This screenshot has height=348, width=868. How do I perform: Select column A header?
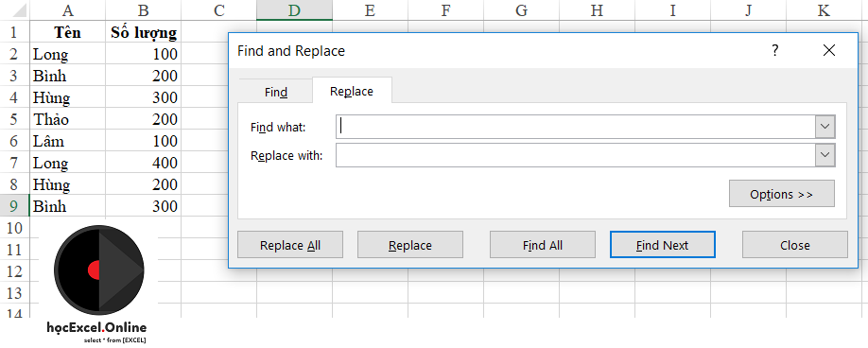pyautogui.click(x=67, y=10)
